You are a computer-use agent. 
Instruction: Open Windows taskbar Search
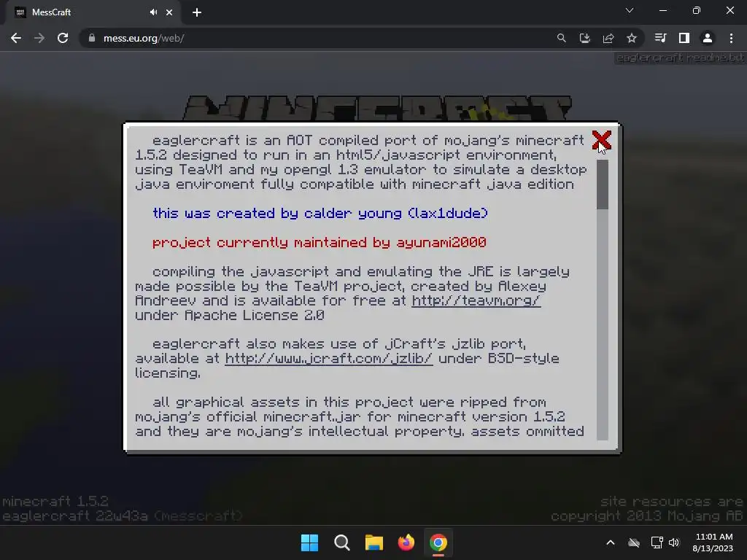[342, 542]
